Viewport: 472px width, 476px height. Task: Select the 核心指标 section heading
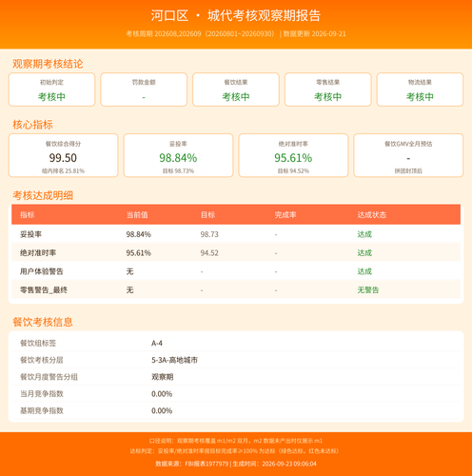[x=32, y=125]
